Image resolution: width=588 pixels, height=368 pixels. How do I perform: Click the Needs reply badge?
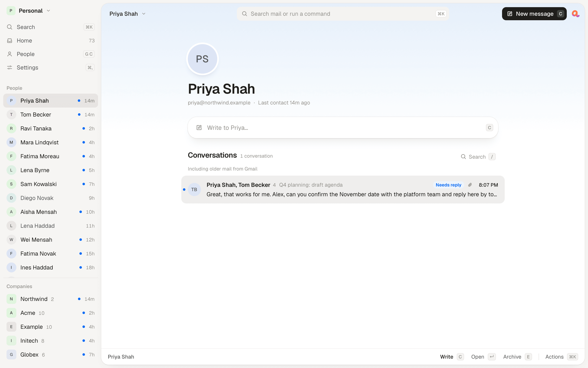pos(448,185)
